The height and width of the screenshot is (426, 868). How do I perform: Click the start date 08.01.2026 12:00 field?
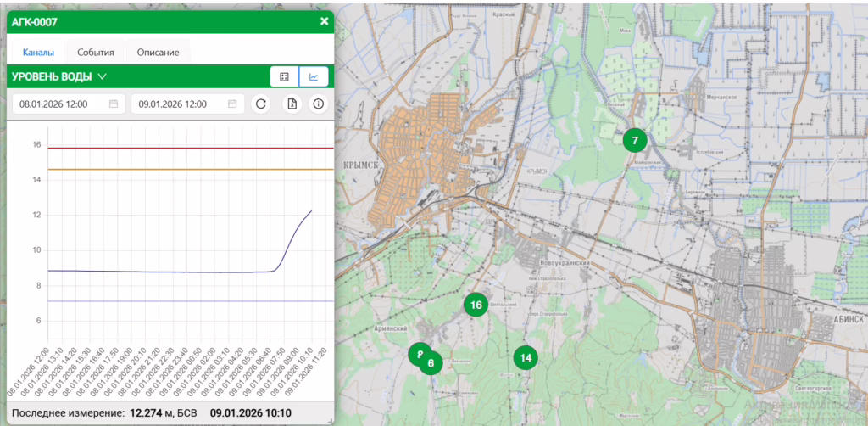pos(59,104)
